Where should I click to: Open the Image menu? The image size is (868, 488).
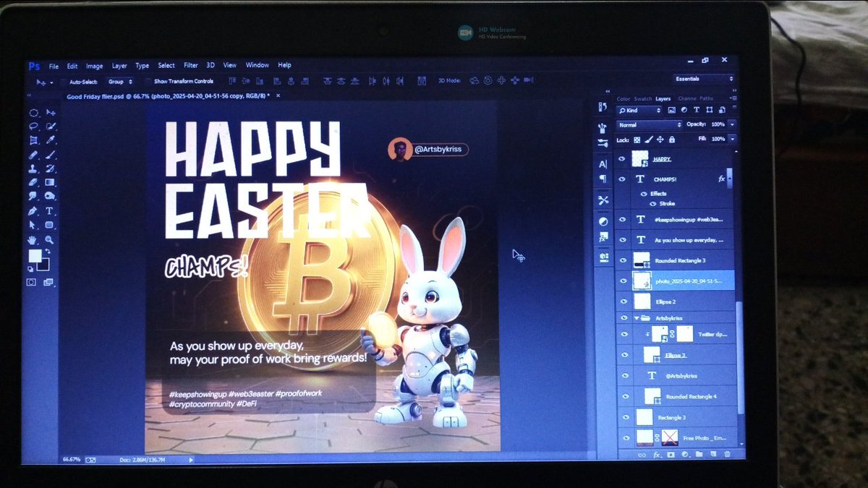tap(95, 66)
